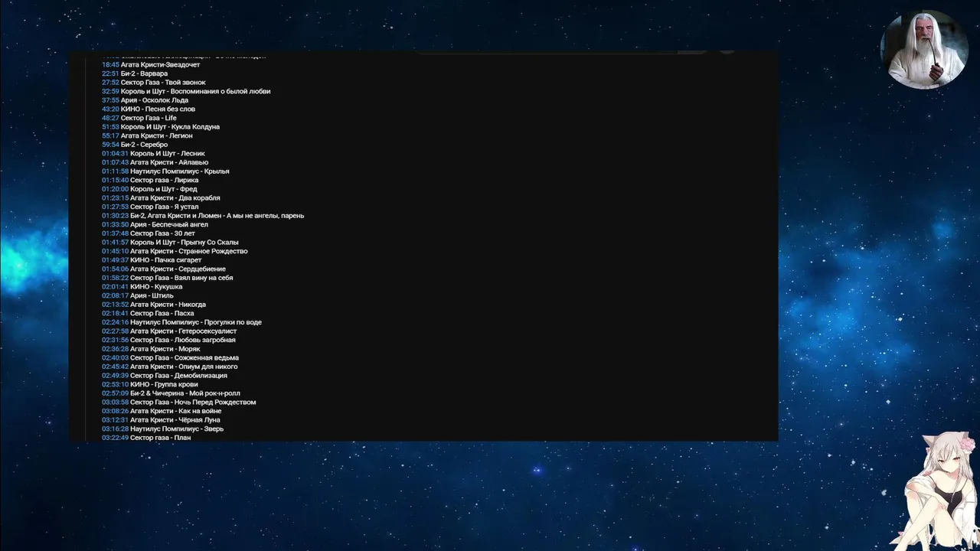Click the track title 'Ария - Штиль'
980x551 pixels.
coord(152,296)
